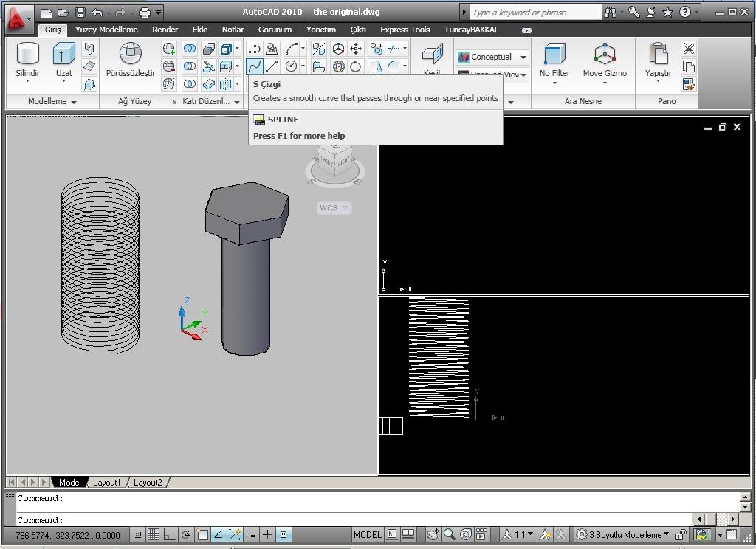Click the Copy icon in Pano panel
The image size is (756, 549).
(689, 66)
